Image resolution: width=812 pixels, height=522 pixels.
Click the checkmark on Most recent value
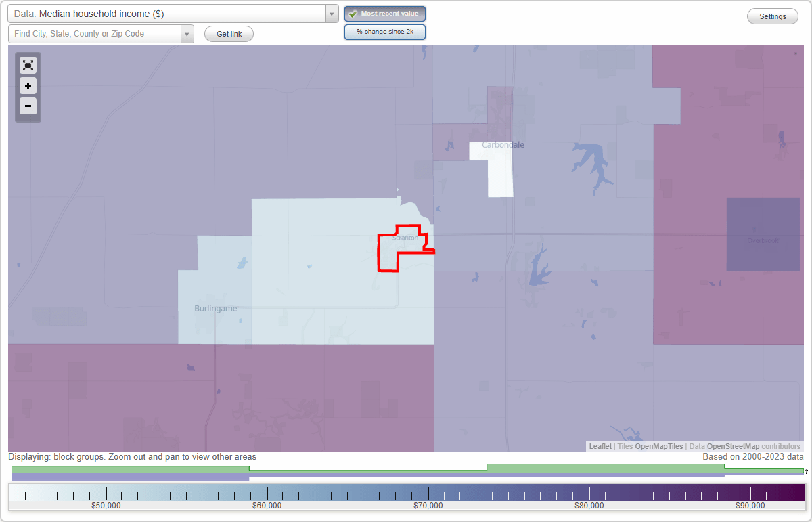(353, 13)
